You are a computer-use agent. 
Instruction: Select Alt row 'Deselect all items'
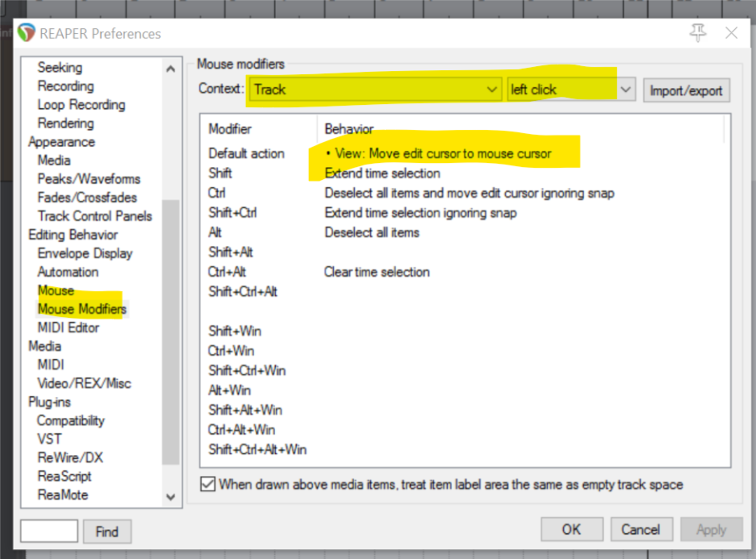[372, 232]
